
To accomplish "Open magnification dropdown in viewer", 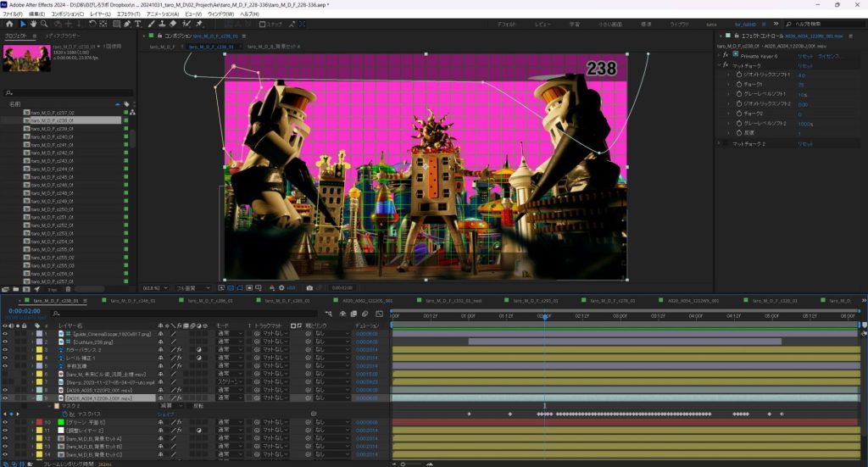I will [155, 287].
